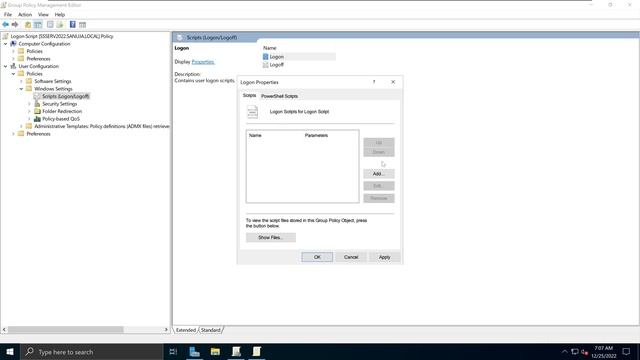Click the Security Settings node icon
The width and height of the screenshot is (640, 360).
(37, 104)
